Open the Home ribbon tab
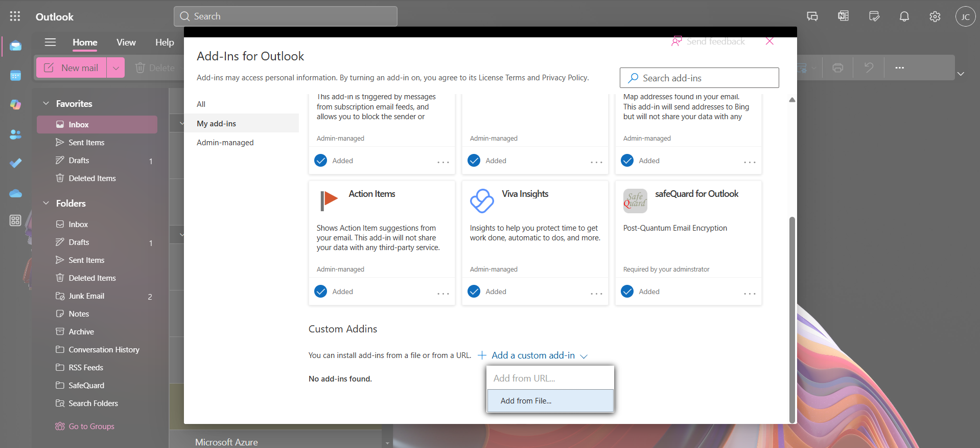The width and height of the screenshot is (980, 448). click(x=85, y=42)
